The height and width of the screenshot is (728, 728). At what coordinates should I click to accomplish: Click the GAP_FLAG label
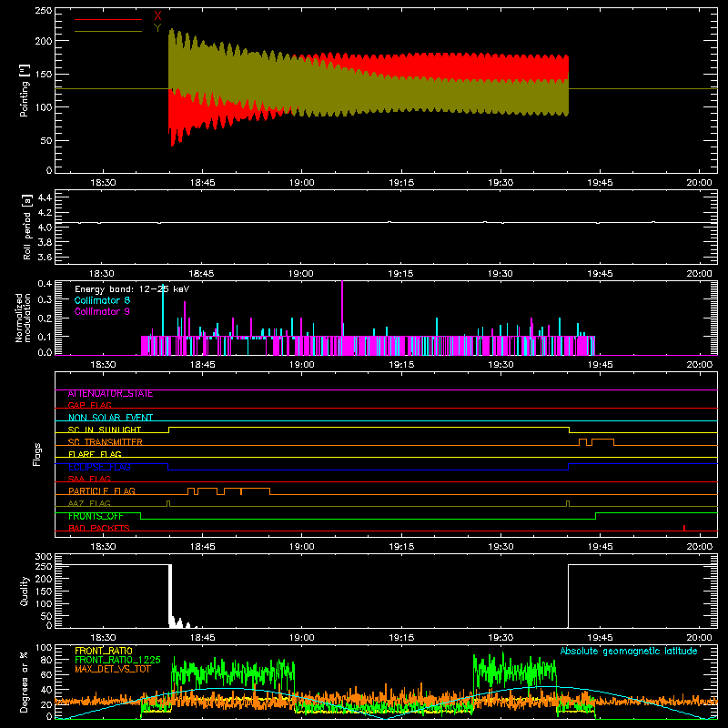point(89,405)
